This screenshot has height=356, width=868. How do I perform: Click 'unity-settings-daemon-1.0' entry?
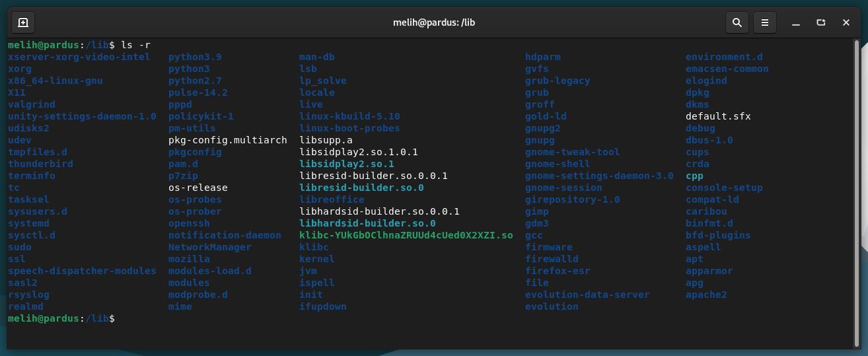[82, 116]
